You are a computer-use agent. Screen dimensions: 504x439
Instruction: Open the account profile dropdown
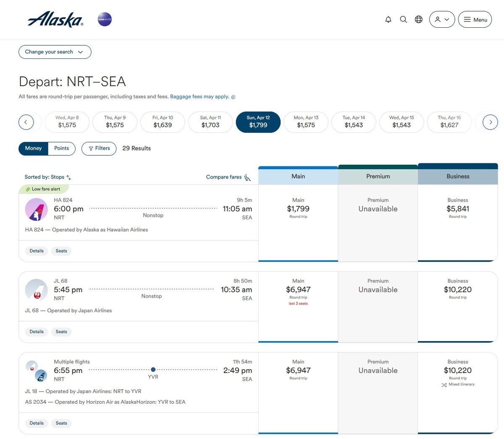coord(442,19)
